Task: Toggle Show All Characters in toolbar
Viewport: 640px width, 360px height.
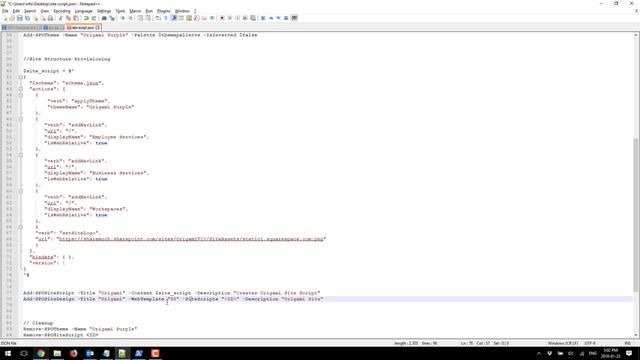Action: 166,18
